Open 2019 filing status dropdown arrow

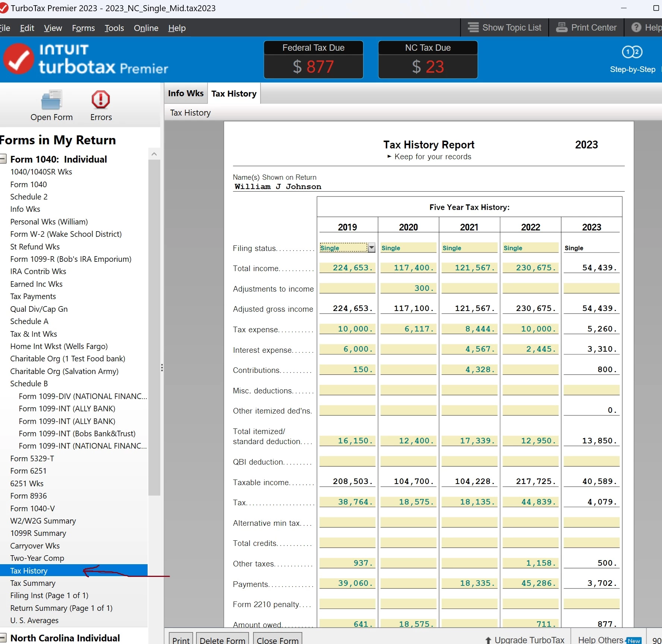click(372, 248)
